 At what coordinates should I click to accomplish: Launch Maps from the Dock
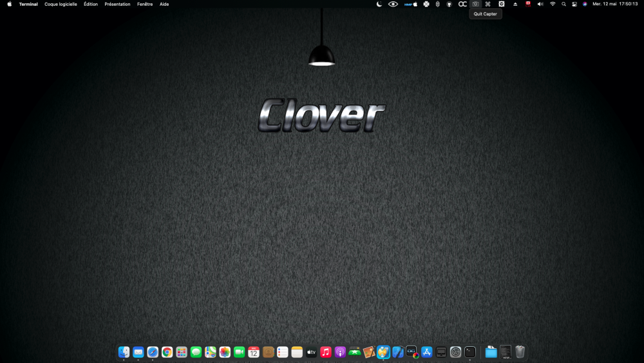tap(211, 352)
